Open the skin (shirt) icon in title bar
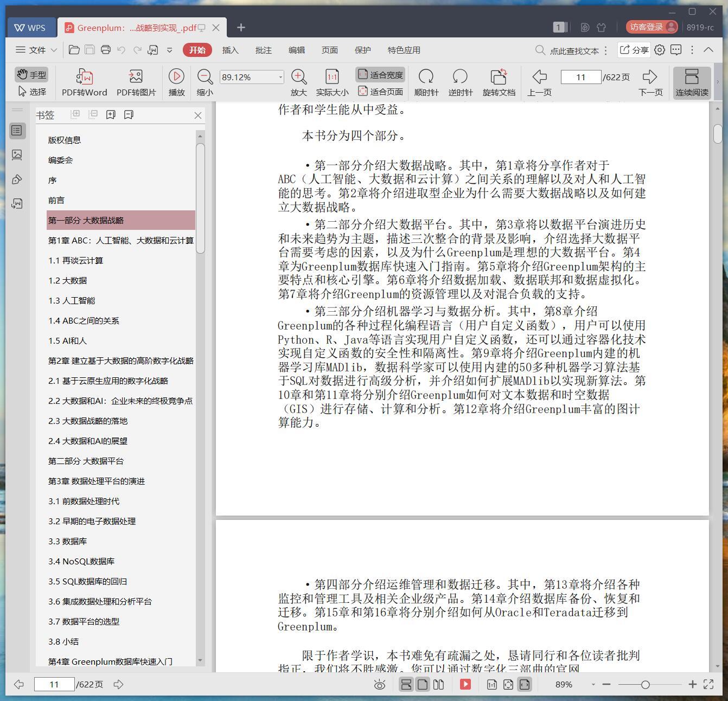728x701 pixels. click(x=601, y=27)
